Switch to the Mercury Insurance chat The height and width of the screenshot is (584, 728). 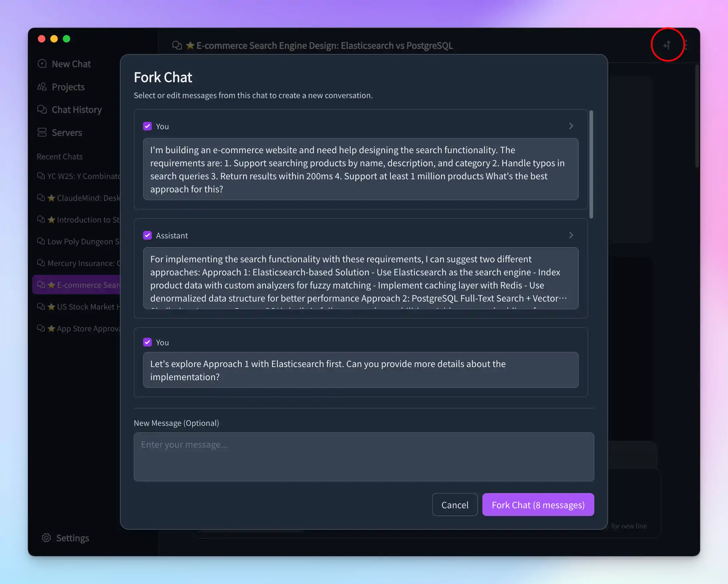(83, 263)
